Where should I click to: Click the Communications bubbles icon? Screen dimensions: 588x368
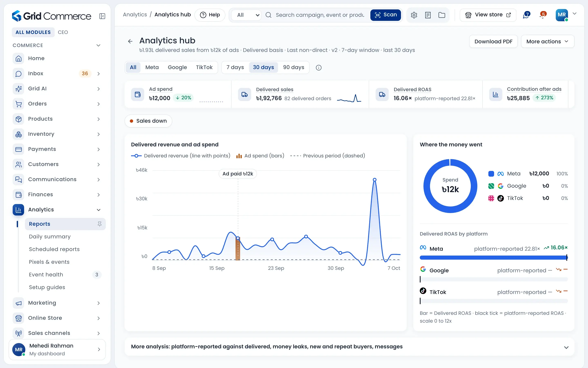click(18, 179)
